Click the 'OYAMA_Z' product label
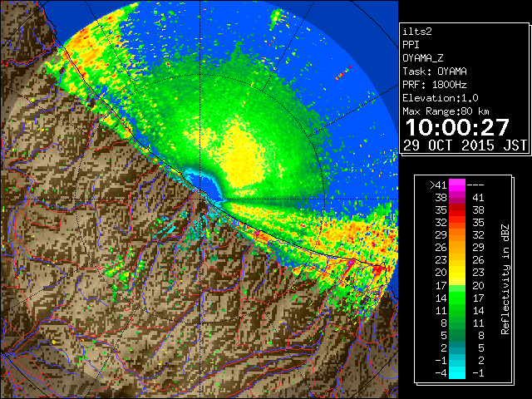 tap(423, 58)
